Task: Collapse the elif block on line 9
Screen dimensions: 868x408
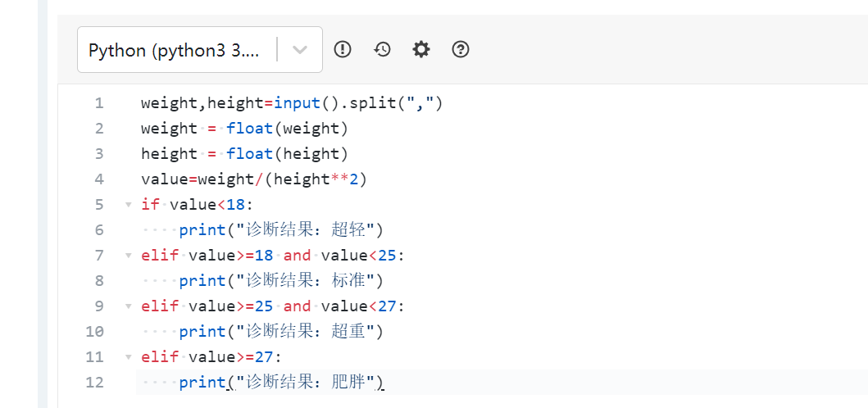Action: point(129,306)
